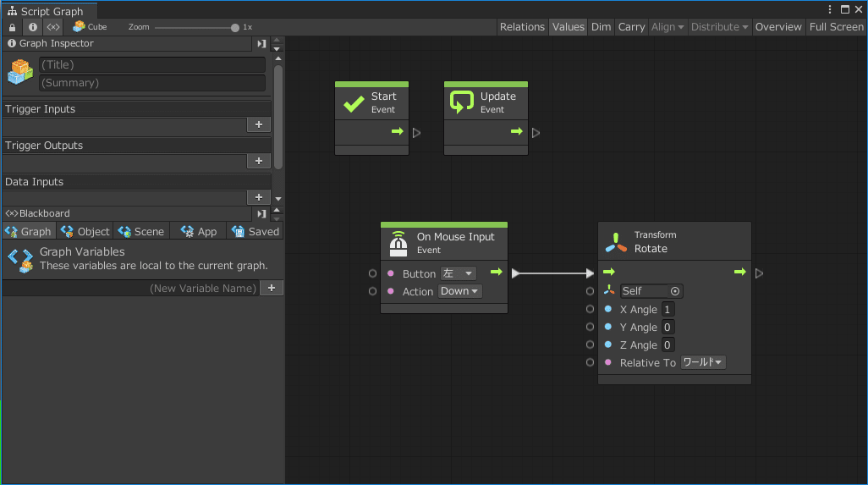Screen dimensions: 868x485
Task: Click the graph Summary input field
Action: coord(152,83)
